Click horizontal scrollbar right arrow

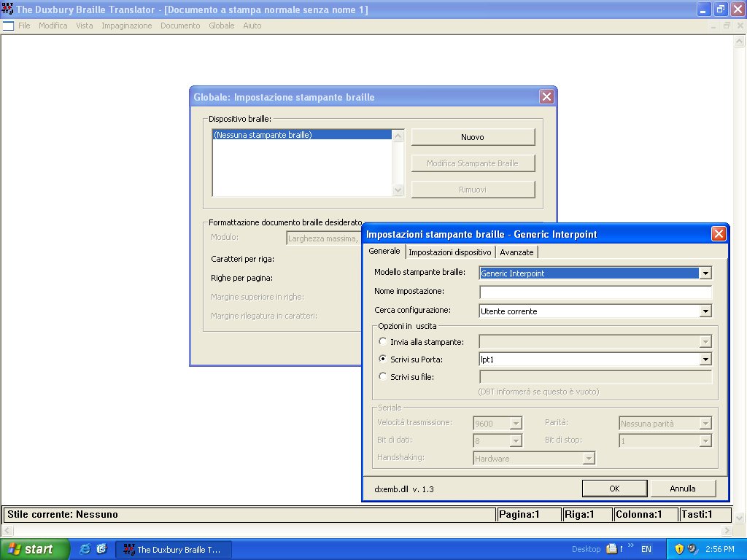click(x=727, y=530)
